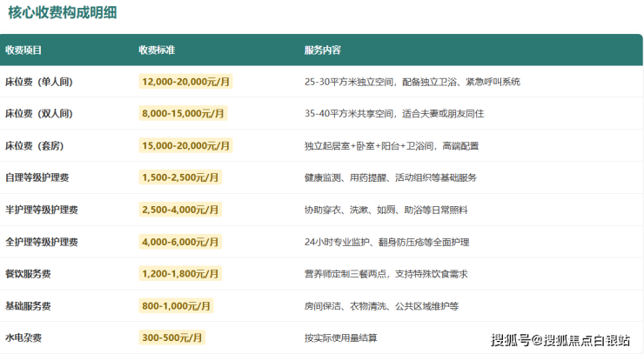Click the 按实际使用量结算 description text
644x354 pixels.
341,337
